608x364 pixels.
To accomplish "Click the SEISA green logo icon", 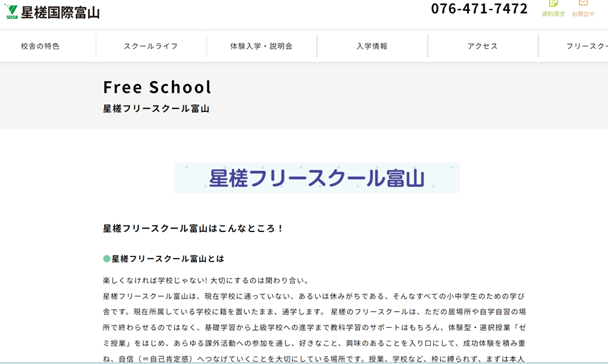I will coord(11,12).
